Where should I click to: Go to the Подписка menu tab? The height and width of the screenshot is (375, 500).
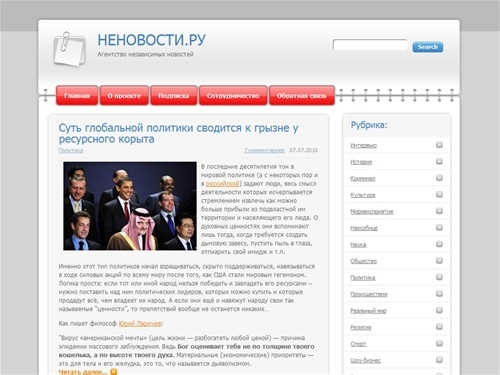(174, 96)
